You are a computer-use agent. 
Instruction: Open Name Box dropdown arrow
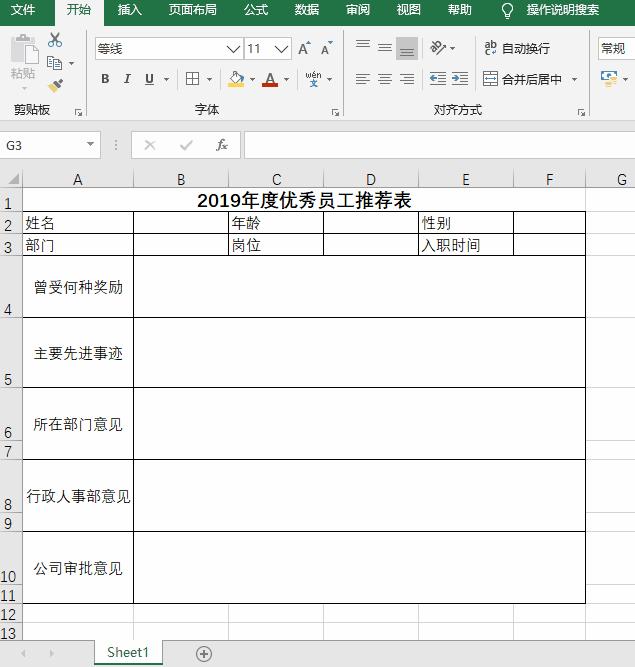click(x=90, y=144)
